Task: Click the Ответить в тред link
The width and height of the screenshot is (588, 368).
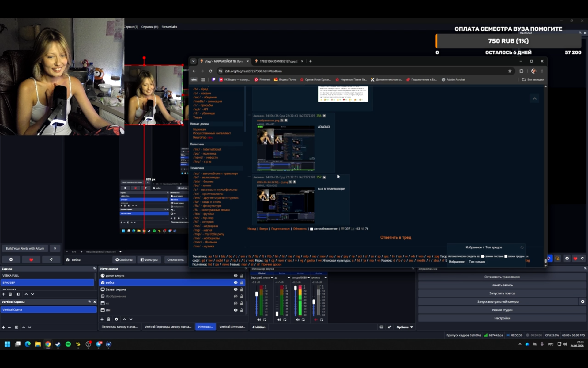Action: tap(396, 237)
